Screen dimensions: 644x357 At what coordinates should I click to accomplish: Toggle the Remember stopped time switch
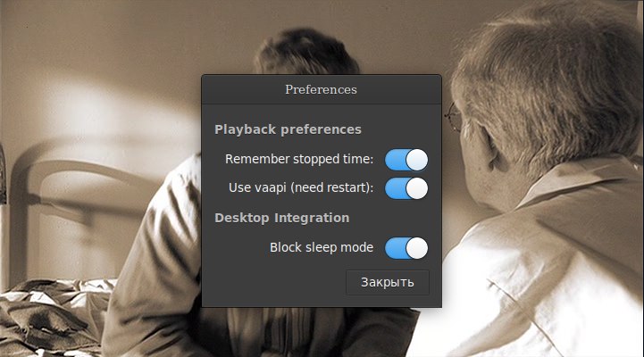click(x=406, y=160)
